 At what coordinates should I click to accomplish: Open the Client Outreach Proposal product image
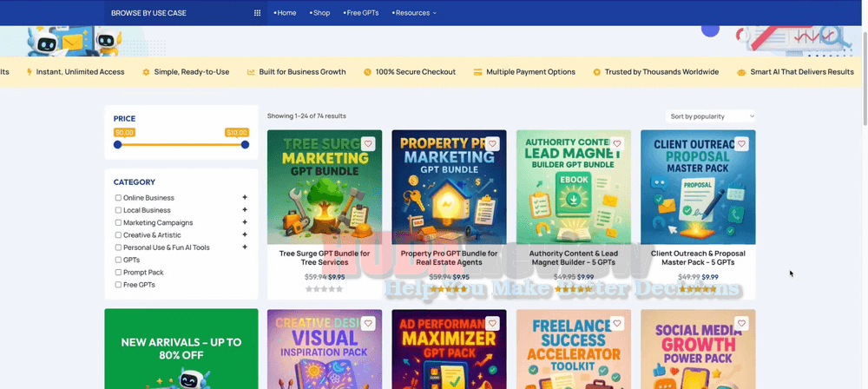click(x=698, y=187)
